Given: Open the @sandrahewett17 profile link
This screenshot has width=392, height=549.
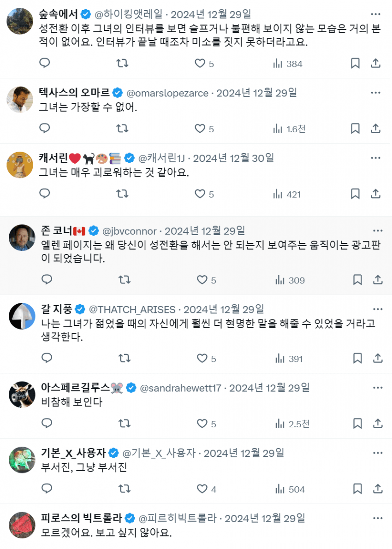Looking at the screenshot, I should click(x=180, y=388).
